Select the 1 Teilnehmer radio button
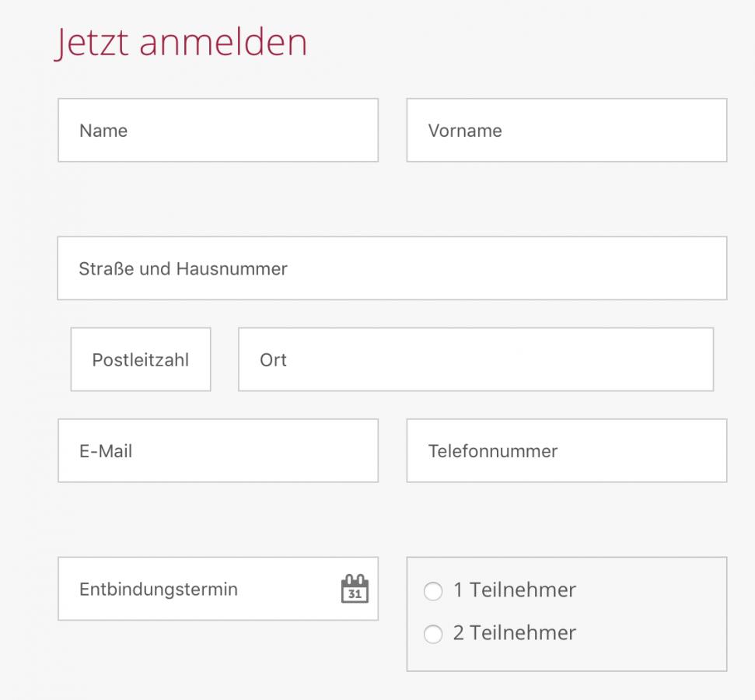Image resolution: width=755 pixels, height=700 pixels. (432, 592)
